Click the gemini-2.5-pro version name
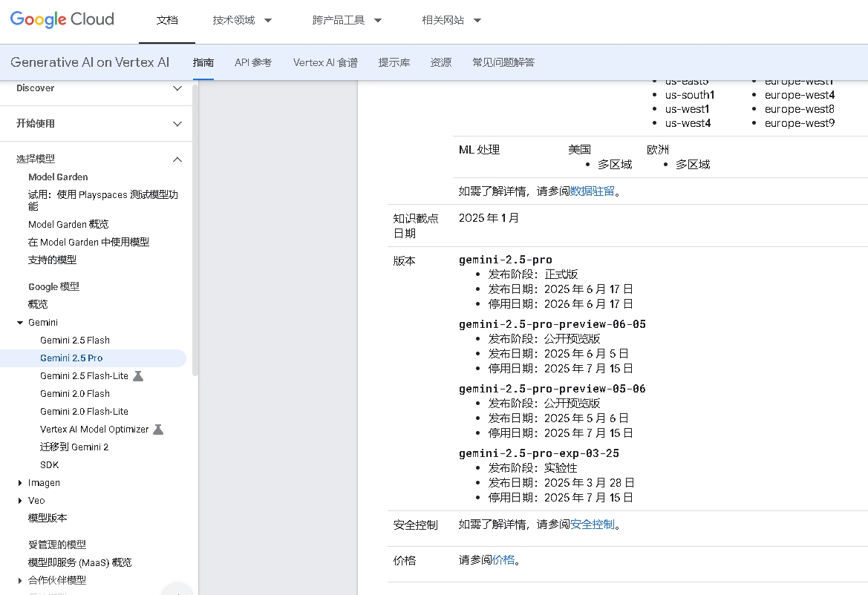Viewport: 868px width, 595px height. (x=506, y=260)
